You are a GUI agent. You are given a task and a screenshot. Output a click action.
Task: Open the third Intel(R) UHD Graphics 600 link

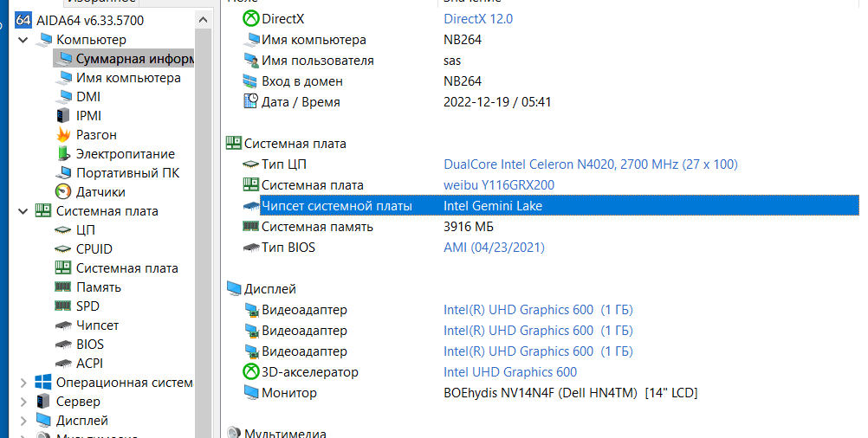[x=538, y=351]
